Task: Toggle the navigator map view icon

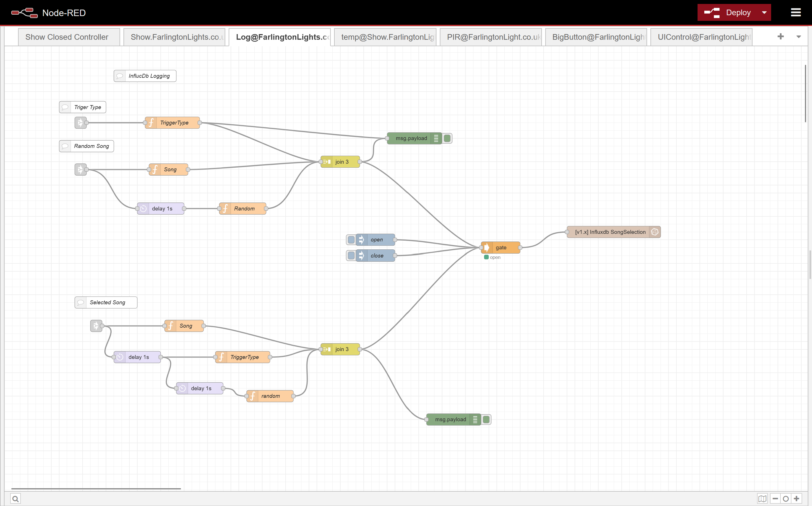Action: click(x=762, y=499)
